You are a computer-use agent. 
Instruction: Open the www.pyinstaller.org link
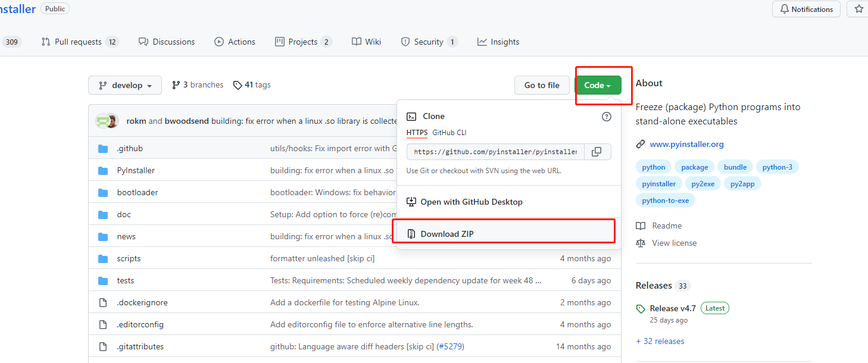coord(687,144)
